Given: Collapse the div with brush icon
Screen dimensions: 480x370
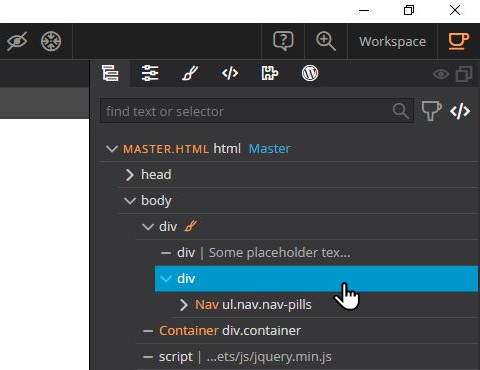Looking at the screenshot, I should tap(148, 227).
